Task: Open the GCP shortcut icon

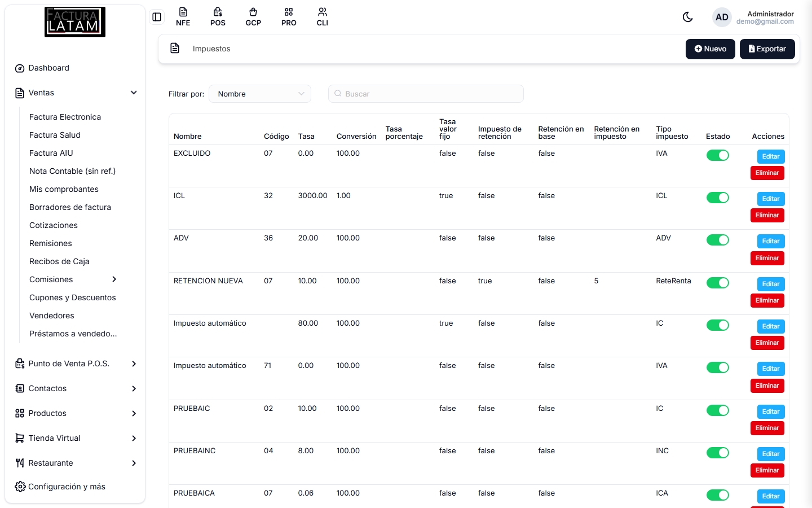Action: 253,17
